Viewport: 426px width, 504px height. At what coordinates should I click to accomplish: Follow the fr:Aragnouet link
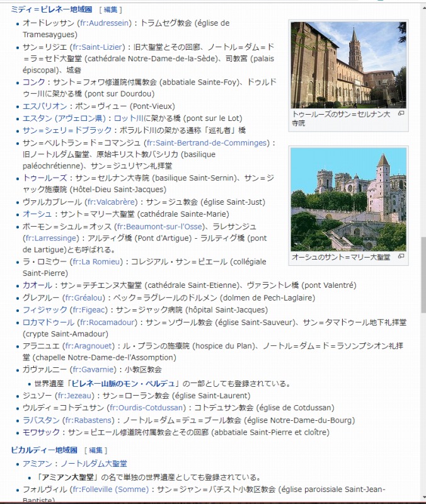click(88, 346)
